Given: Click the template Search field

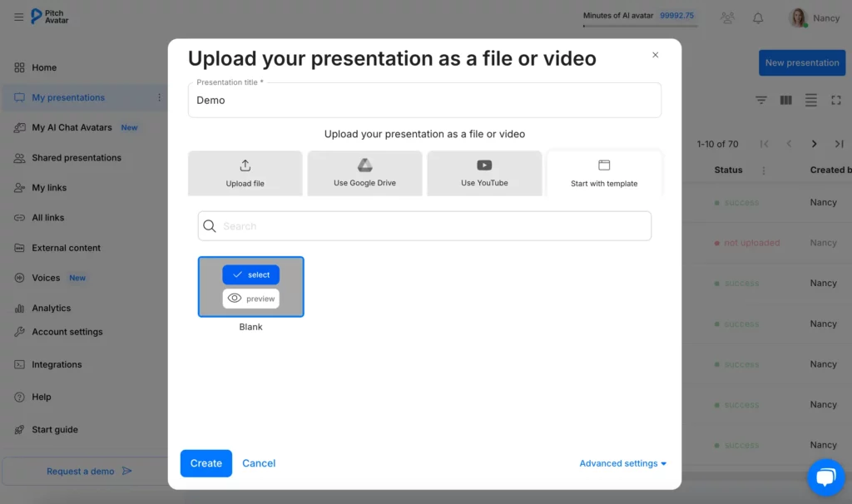Looking at the screenshot, I should 424,226.
